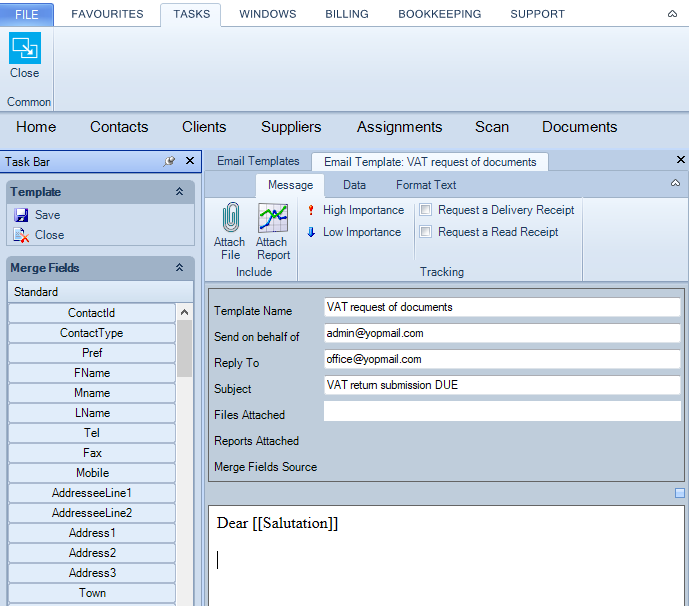Collapse the Template section

click(x=179, y=192)
